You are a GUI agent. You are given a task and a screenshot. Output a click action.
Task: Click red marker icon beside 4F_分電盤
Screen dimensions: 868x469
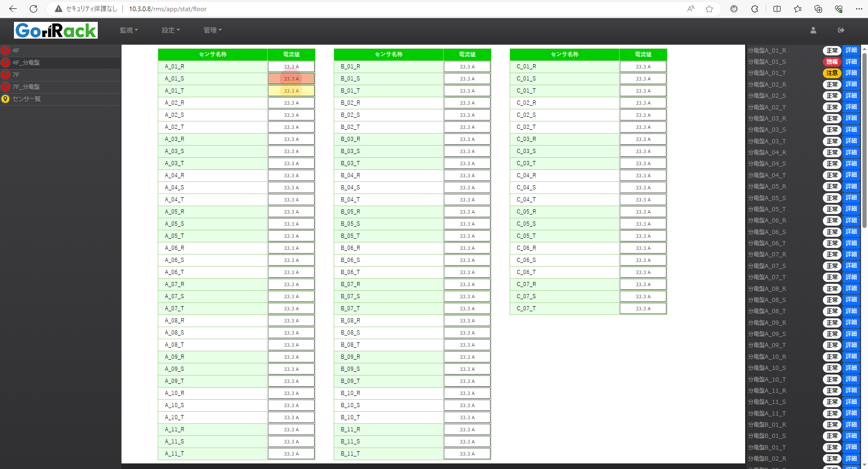6,62
